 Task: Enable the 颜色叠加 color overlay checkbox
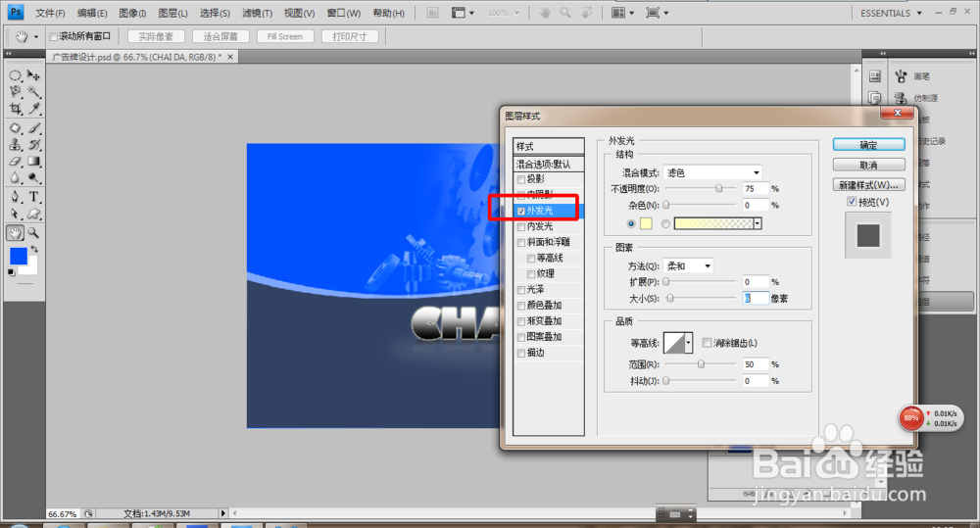click(521, 307)
